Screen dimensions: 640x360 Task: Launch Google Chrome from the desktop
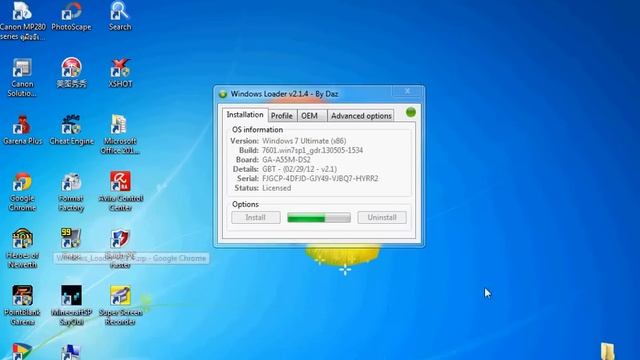tap(22, 192)
